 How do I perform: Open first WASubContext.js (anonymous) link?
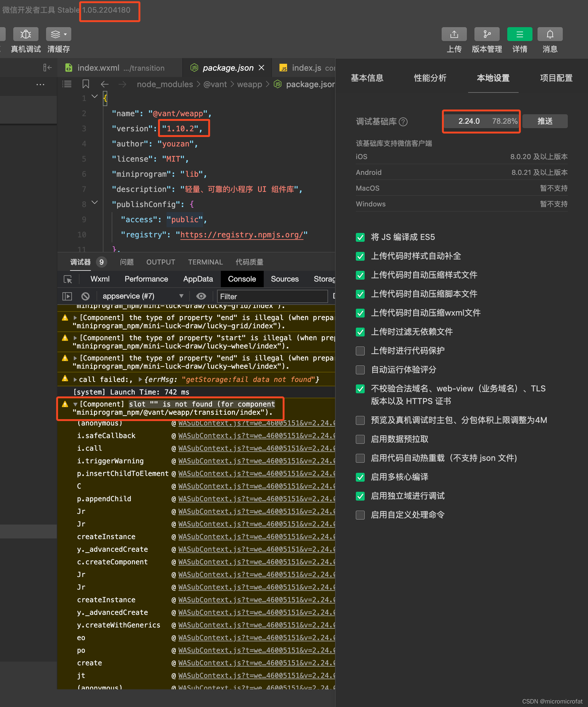point(257,423)
